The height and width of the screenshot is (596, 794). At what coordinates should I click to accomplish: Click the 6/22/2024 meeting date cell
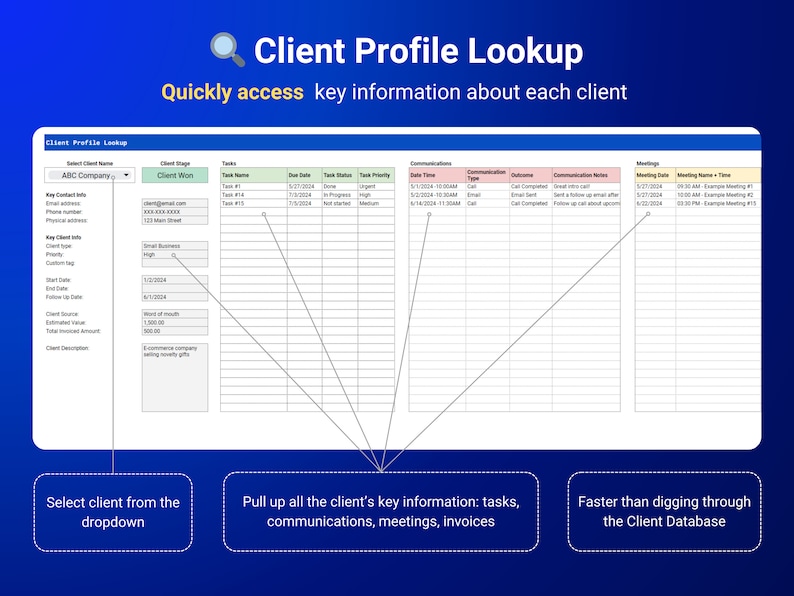(x=655, y=203)
